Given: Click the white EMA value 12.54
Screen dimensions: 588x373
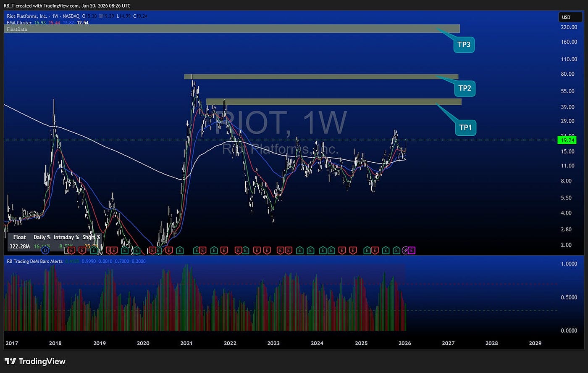Looking at the screenshot, I should coord(83,23).
